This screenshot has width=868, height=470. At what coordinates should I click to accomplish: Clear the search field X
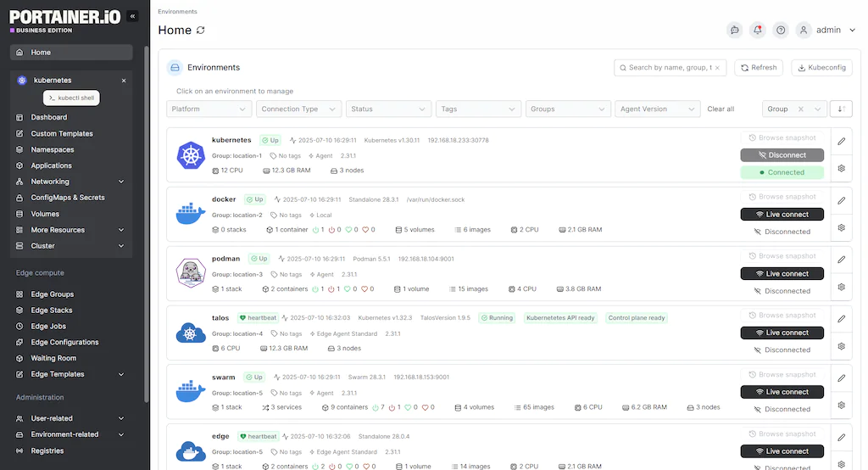[x=717, y=68]
